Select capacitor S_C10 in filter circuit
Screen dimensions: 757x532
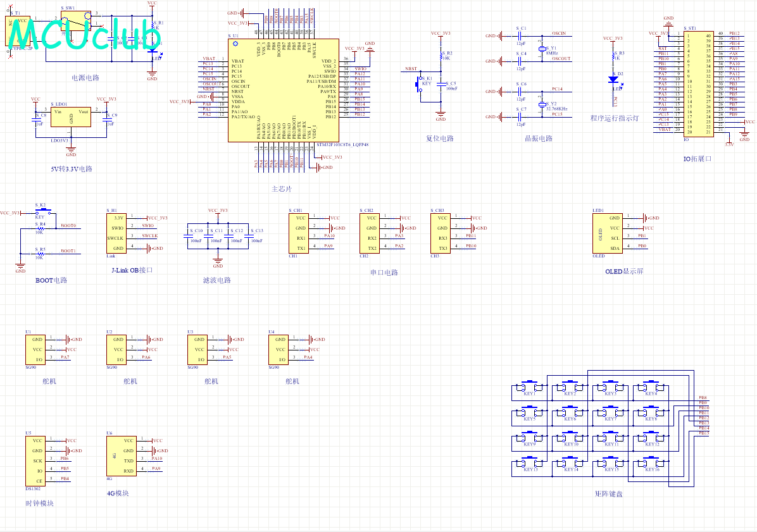point(188,237)
